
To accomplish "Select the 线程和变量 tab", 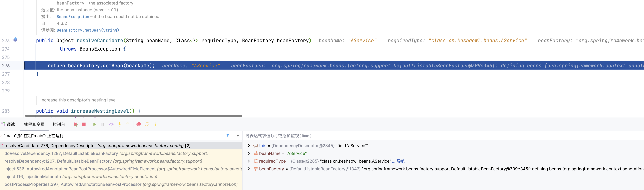I will (x=34, y=124).
